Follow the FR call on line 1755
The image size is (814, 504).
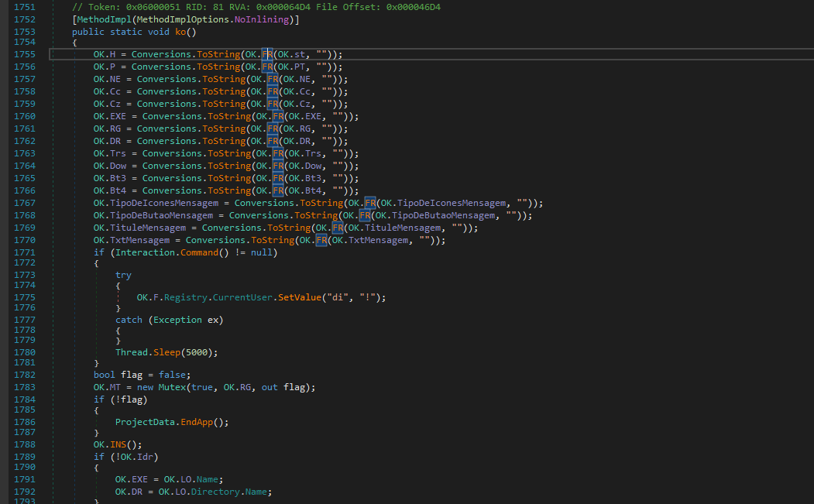click(x=266, y=54)
